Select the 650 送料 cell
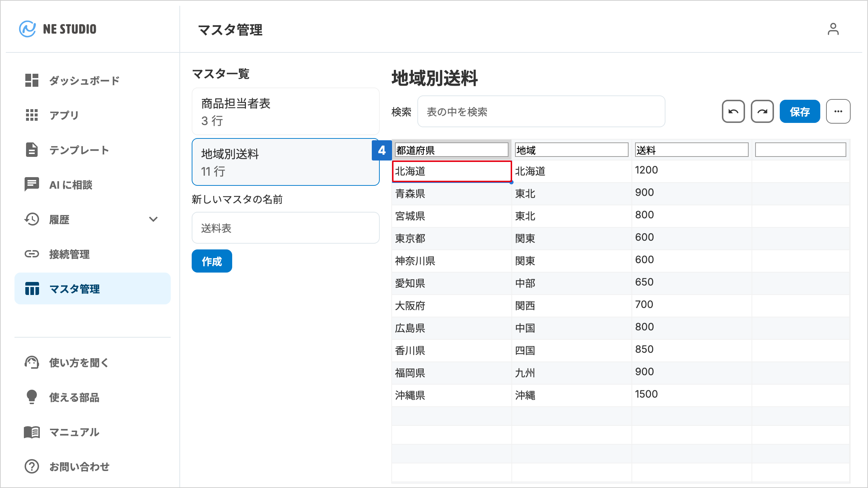 tap(692, 283)
